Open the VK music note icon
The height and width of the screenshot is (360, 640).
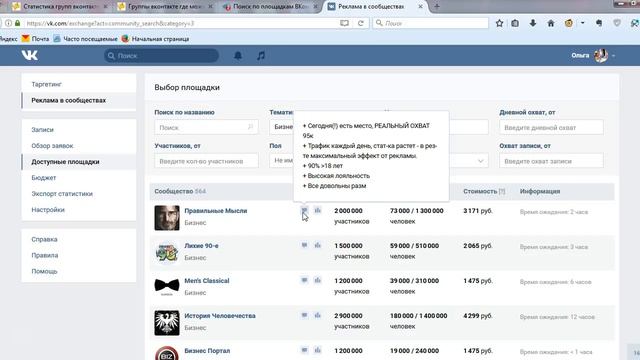click(261, 56)
